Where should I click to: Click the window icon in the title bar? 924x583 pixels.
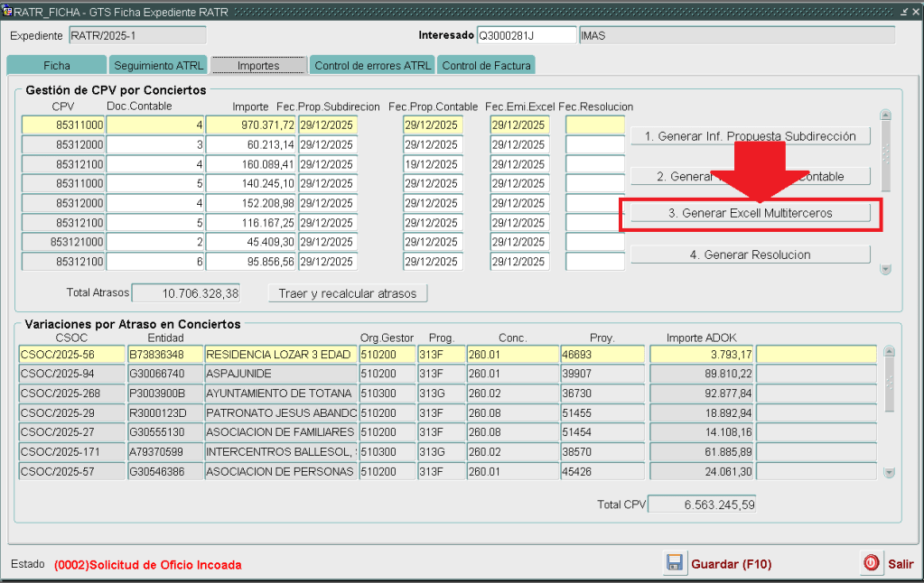7,12
